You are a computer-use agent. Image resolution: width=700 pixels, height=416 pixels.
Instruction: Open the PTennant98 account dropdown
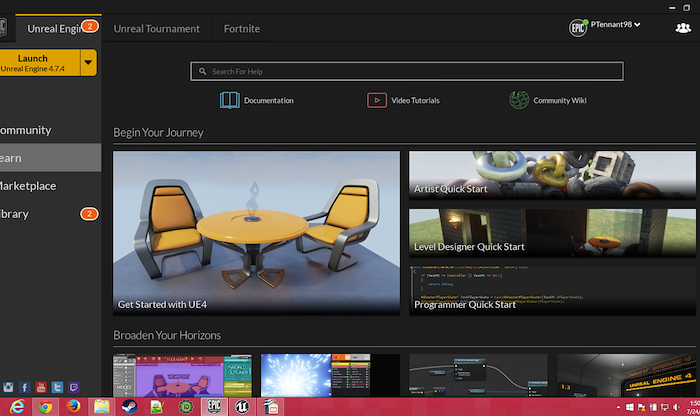(615, 25)
